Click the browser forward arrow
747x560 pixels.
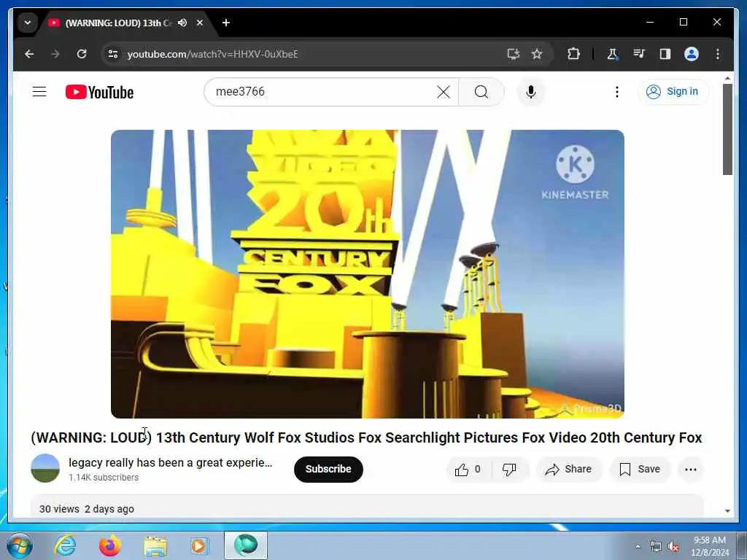tap(55, 54)
